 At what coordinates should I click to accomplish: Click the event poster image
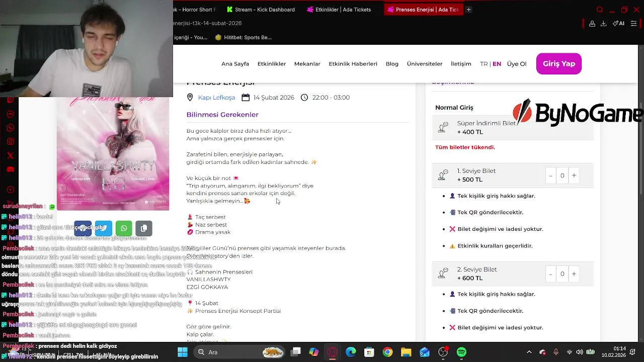[x=113, y=154]
